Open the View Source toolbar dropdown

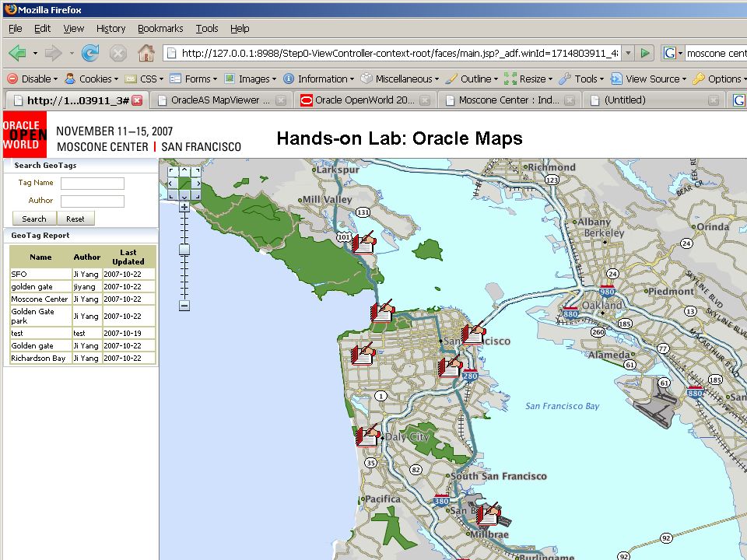649,79
